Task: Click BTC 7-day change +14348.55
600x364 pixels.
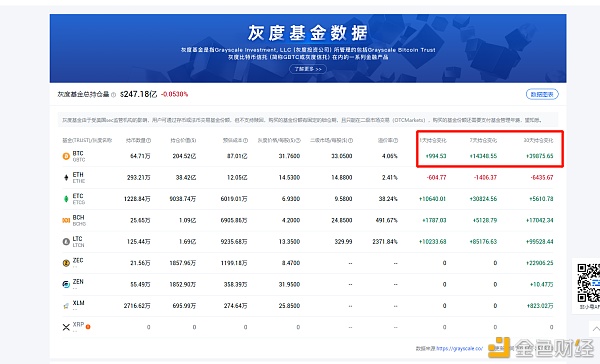Action: click(483, 156)
